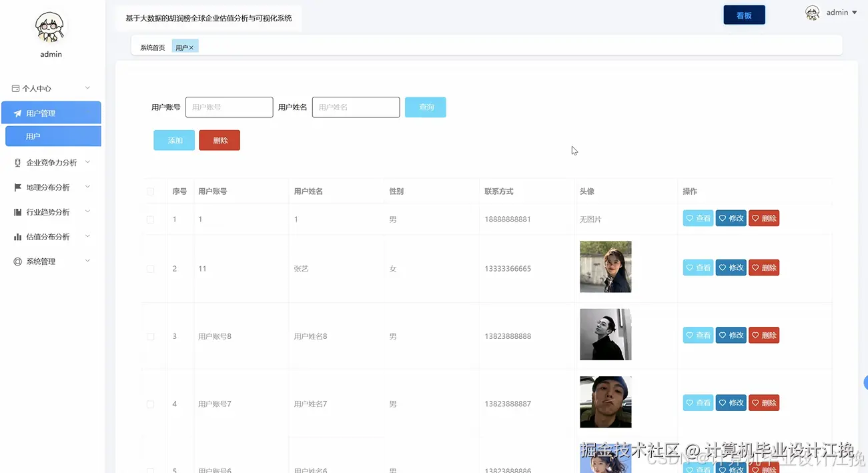Click the 看板 button
868x473 pixels.
744,15
